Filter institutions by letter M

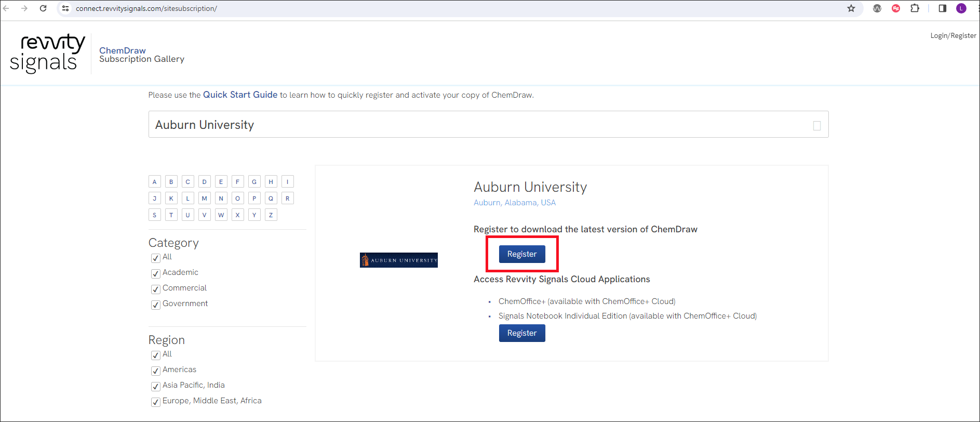(204, 199)
